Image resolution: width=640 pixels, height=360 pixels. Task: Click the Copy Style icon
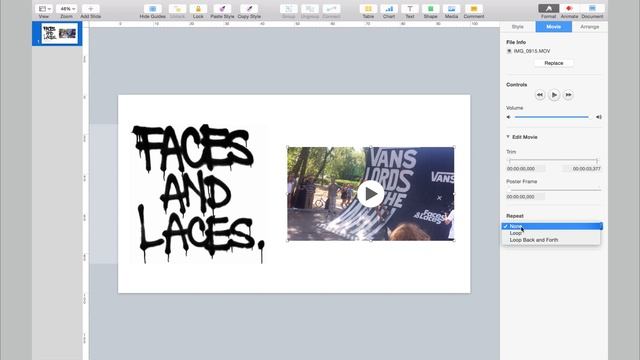(x=249, y=9)
